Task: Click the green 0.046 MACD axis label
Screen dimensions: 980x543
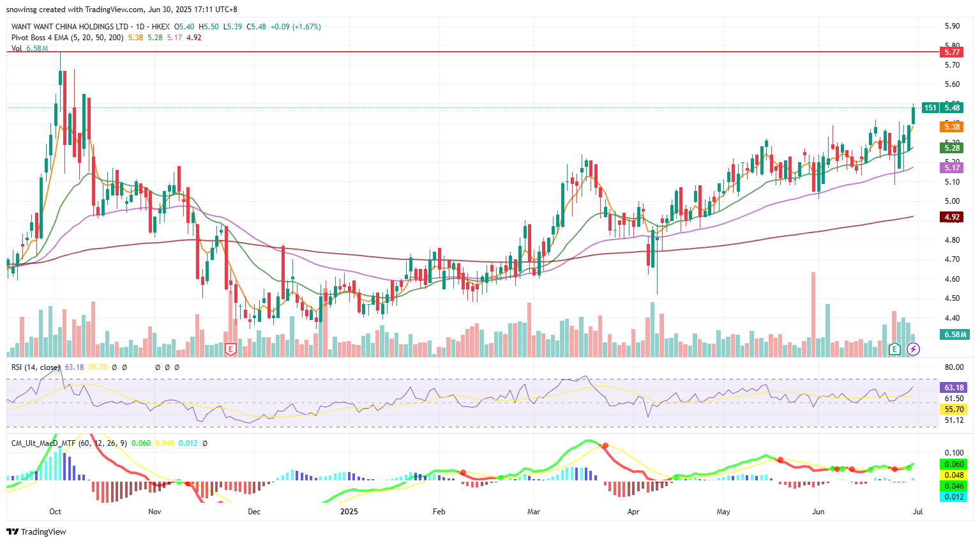Action: click(954, 486)
